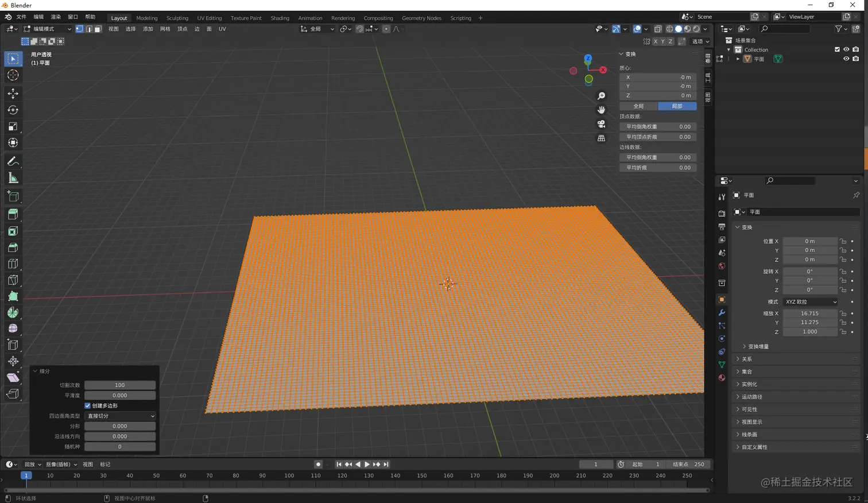Toggle the snap magnet in header
Image resolution: width=868 pixels, height=503 pixels.
(359, 29)
